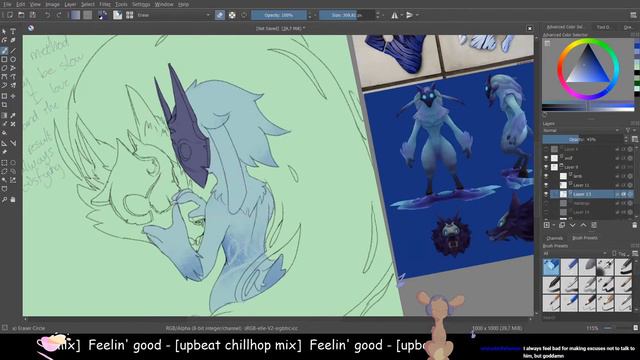Open a file using the folder icon
Image resolution: width=640 pixels, height=360 pixels.
tap(21, 15)
